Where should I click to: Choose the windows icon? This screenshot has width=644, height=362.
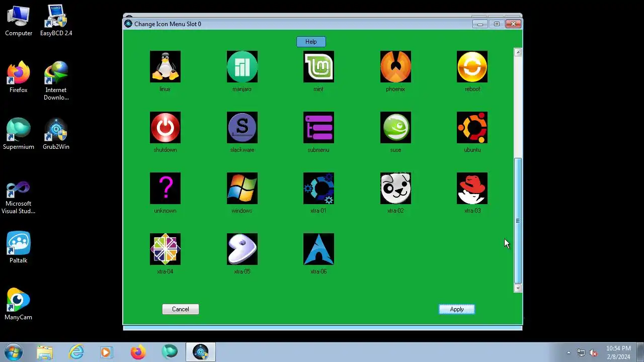pos(242,188)
